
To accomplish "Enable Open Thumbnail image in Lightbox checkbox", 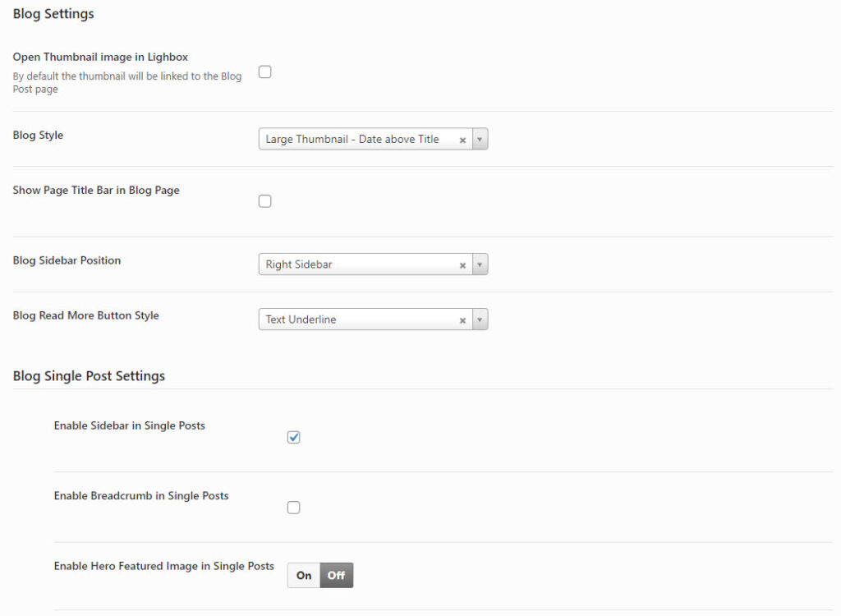I will coord(265,72).
